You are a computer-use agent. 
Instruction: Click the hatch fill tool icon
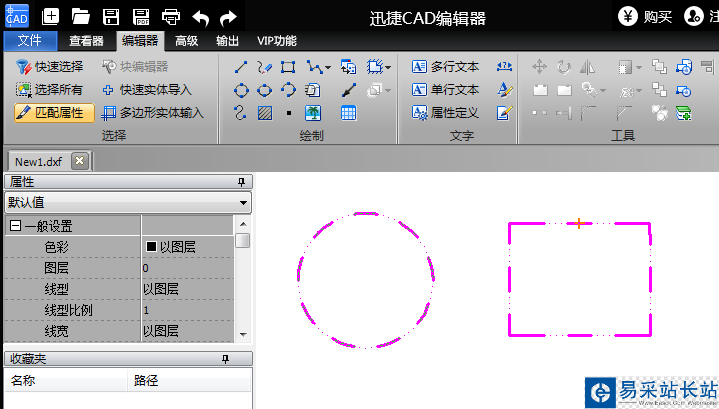click(265, 113)
